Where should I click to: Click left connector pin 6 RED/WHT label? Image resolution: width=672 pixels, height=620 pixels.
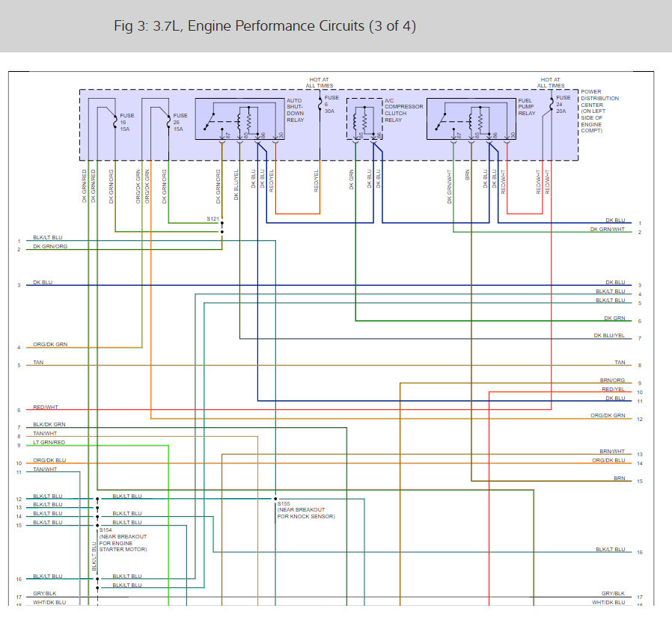click(46, 407)
